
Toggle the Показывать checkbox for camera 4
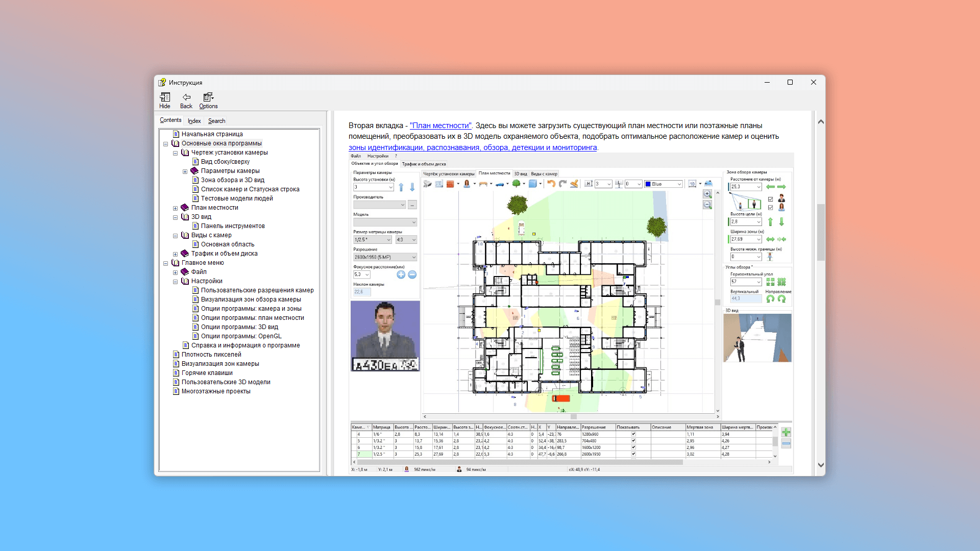point(633,434)
